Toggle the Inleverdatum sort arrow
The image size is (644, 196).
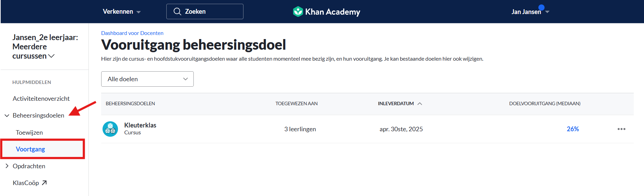420,103
